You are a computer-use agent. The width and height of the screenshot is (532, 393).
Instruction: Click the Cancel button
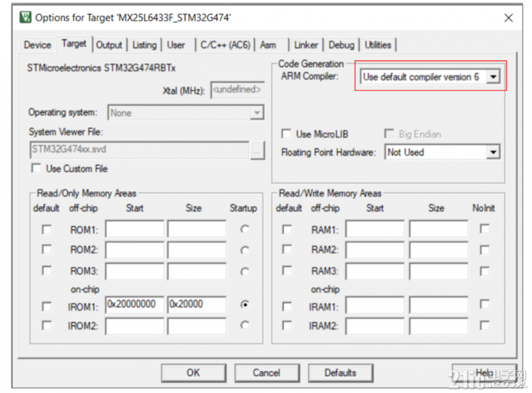267,373
